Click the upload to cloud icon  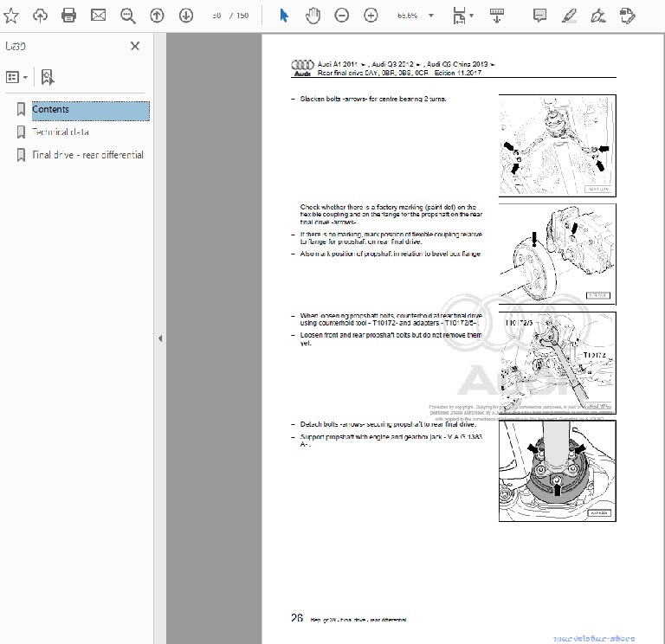[x=40, y=15]
